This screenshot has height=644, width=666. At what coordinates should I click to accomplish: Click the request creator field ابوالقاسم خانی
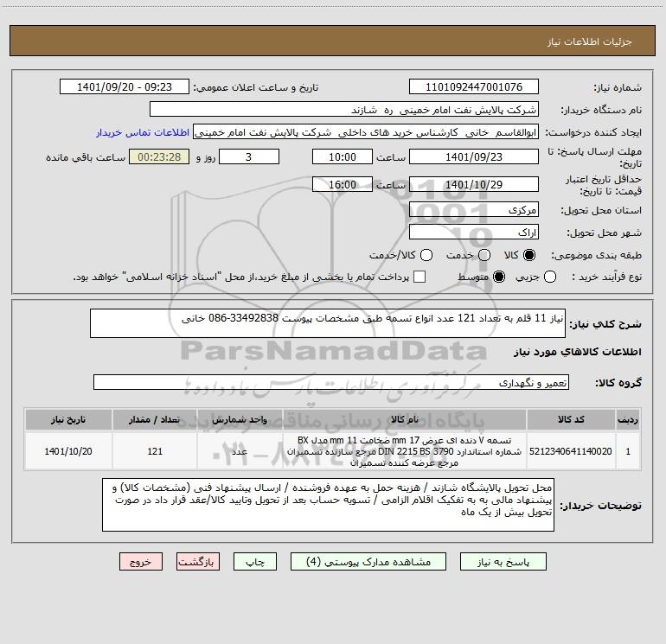tap(366, 132)
